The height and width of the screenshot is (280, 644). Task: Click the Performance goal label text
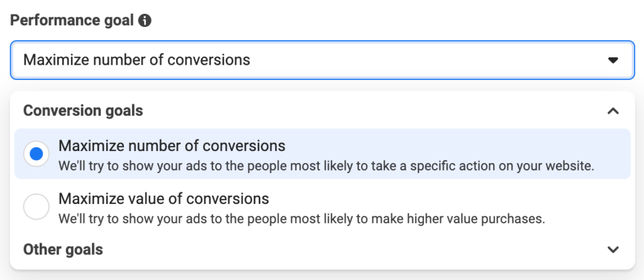tap(72, 20)
